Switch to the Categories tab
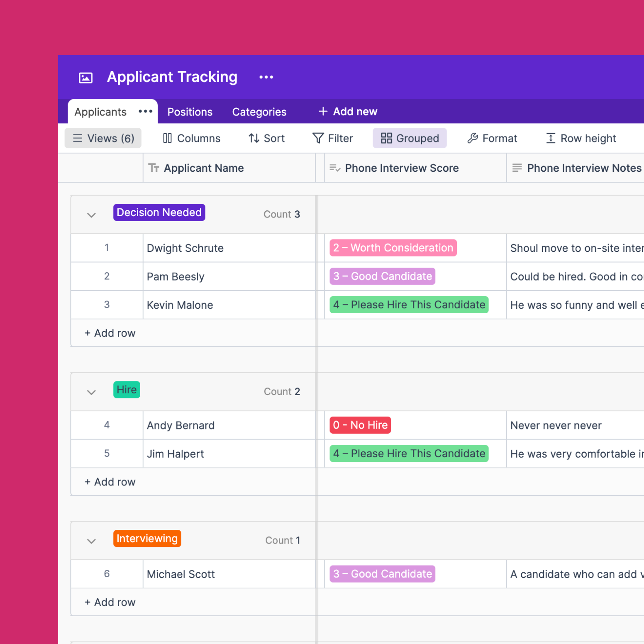Image resolution: width=644 pixels, height=644 pixels. pos(259,112)
